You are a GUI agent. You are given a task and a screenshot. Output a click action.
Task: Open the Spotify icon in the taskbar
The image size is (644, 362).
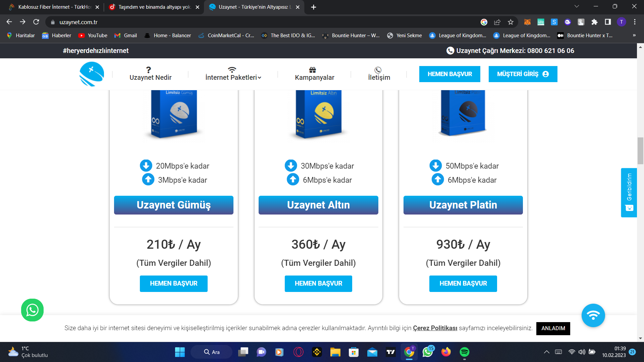[464, 352]
